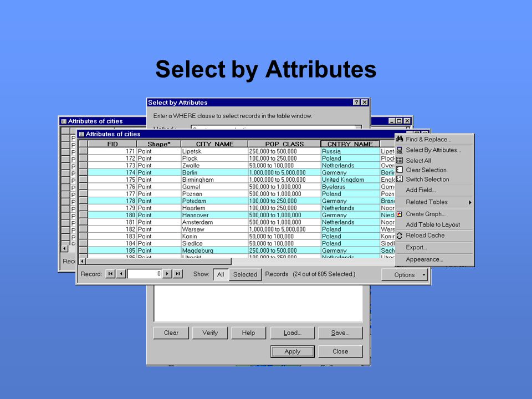Click the Record number input field

pyautogui.click(x=145, y=274)
